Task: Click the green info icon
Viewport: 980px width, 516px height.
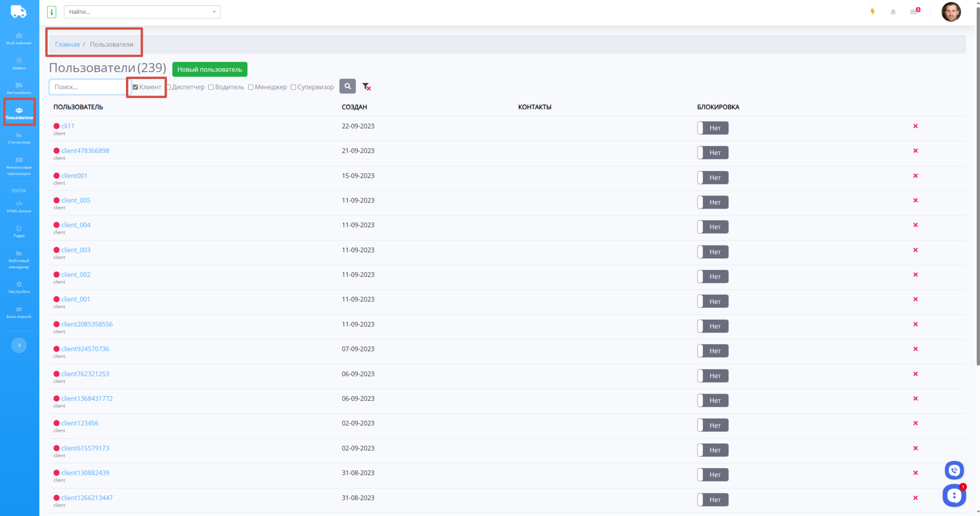Action: coord(52,12)
